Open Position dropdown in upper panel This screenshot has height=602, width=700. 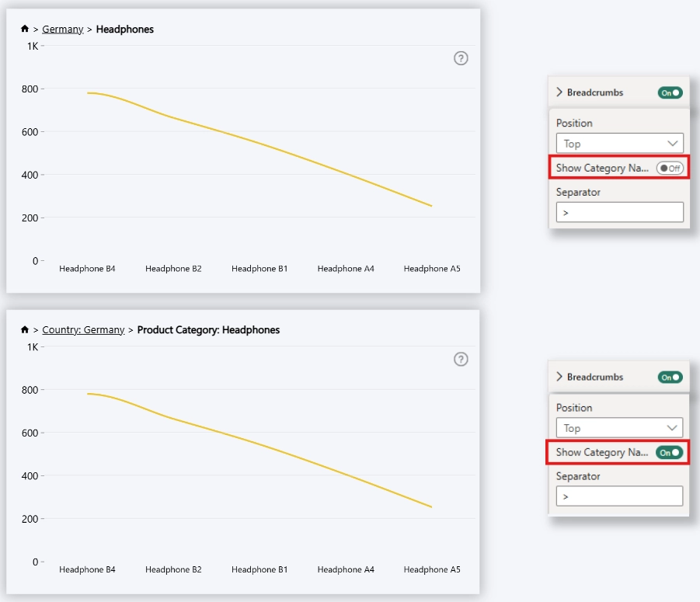pos(620,144)
